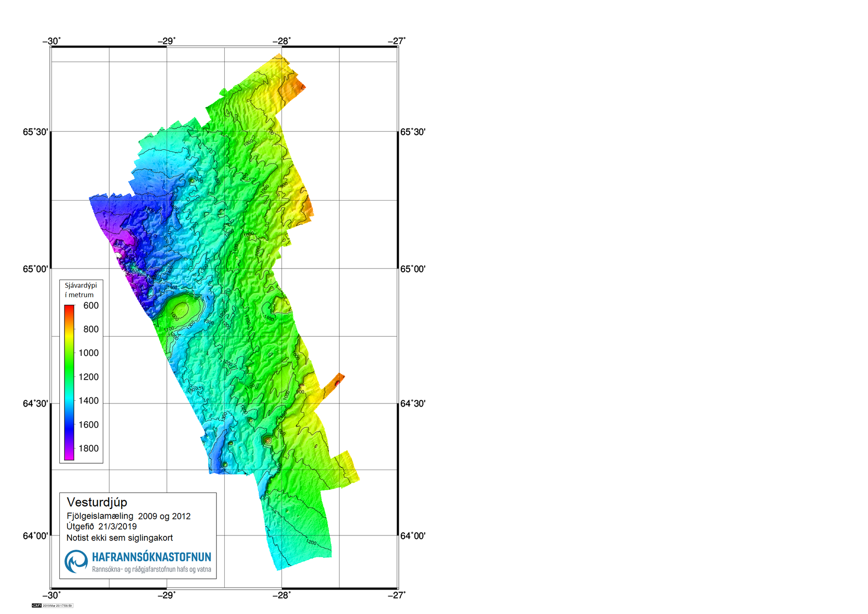
Task: Select the Vesturdjúp map title
Action: [97, 502]
